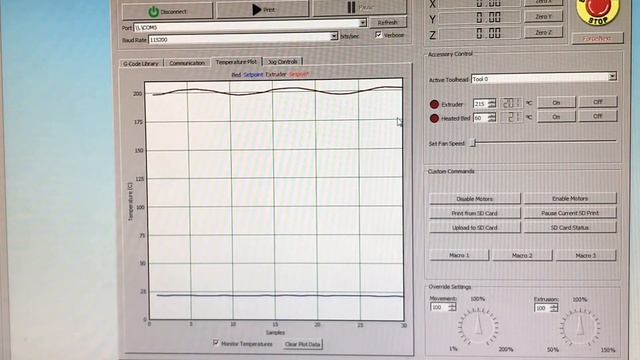Click the Extruder temperature setpoint field

point(480,104)
